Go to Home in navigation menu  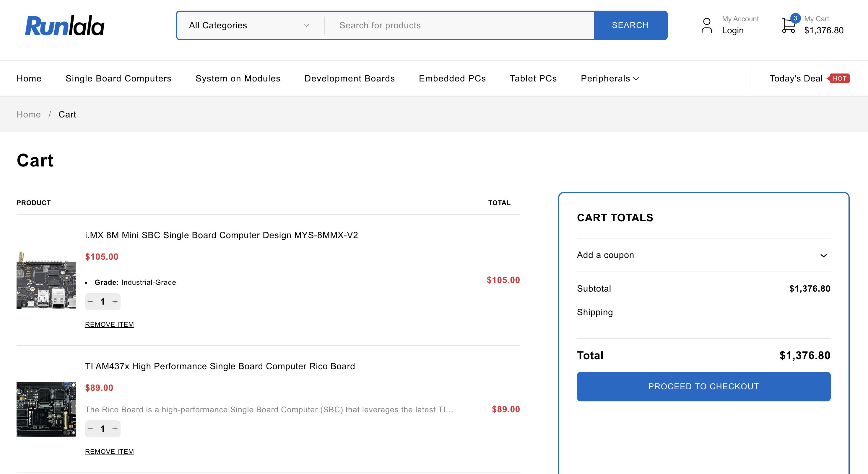pos(29,79)
